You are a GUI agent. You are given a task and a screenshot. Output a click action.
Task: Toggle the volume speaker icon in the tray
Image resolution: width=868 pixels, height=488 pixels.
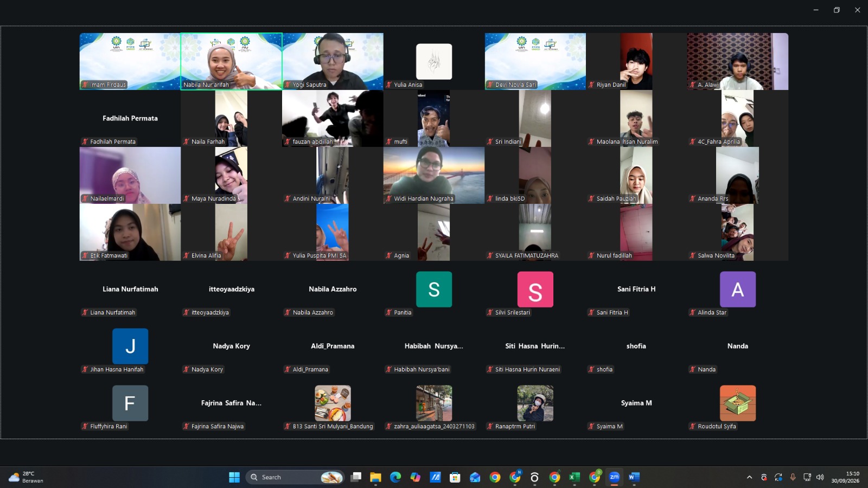click(820, 477)
